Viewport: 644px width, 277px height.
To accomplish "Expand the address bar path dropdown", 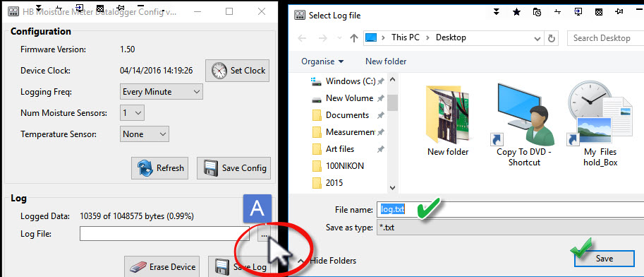I will (537, 38).
